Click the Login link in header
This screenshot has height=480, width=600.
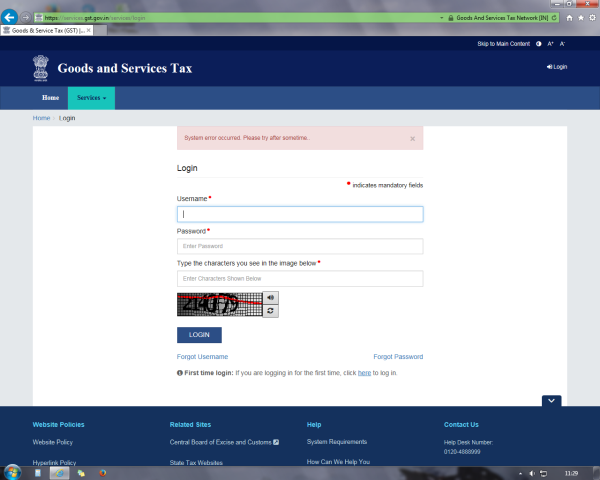point(557,67)
